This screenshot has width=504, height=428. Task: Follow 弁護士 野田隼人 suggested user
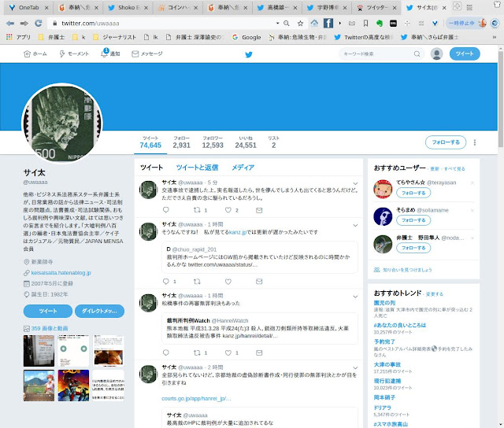point(413,248)
